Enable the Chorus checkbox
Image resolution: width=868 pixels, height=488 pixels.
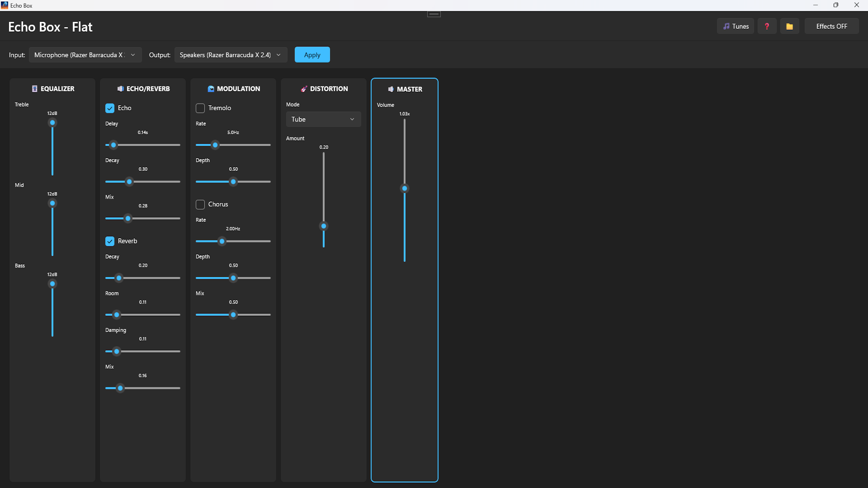(x=200, y=204)
